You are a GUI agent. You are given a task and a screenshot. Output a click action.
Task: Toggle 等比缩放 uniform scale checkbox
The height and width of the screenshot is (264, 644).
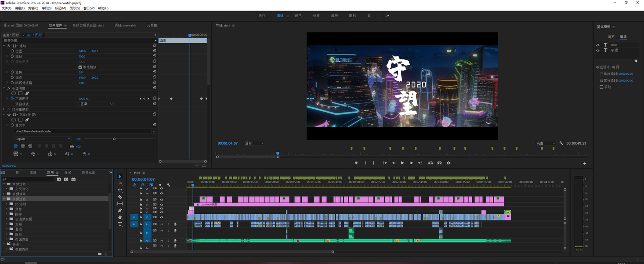click(x=80, y=67)
